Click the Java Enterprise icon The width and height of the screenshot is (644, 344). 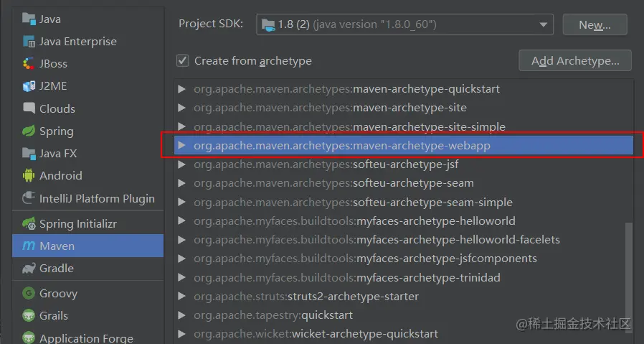point(29,41)
